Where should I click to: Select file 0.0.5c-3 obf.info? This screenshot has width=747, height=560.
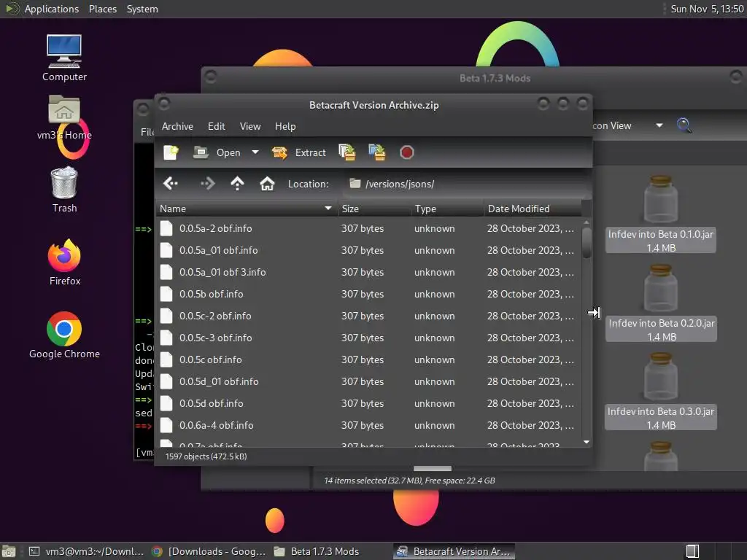point(368,338)
